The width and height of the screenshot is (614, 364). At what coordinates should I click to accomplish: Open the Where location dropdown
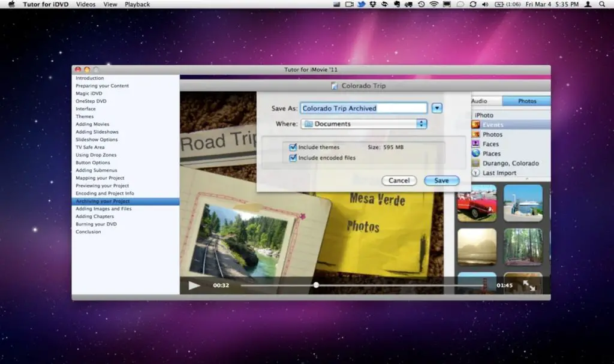click(x=364, y=124)
